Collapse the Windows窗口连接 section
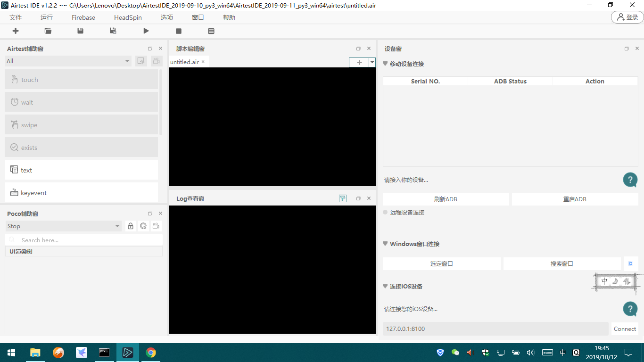Image resolution: width=644 pixels, height=362 pixels. tap(385, 244)
